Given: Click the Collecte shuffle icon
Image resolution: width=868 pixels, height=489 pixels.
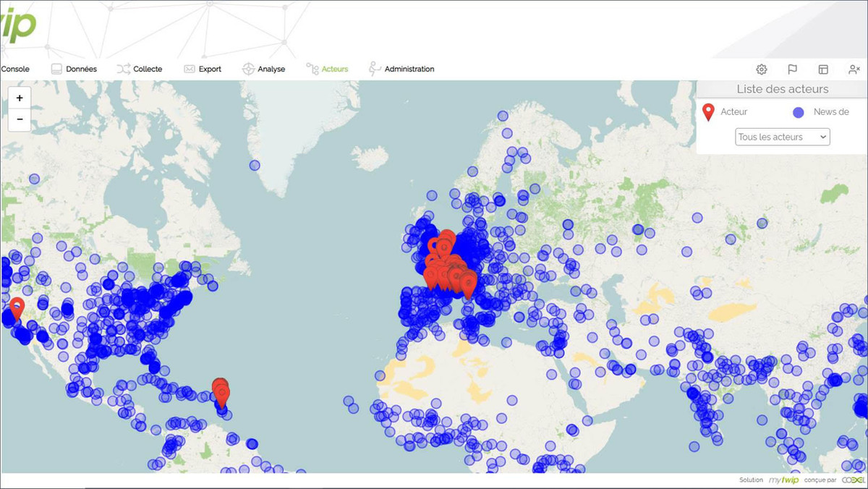Looking at the screenshot, I should click(124, 69).
